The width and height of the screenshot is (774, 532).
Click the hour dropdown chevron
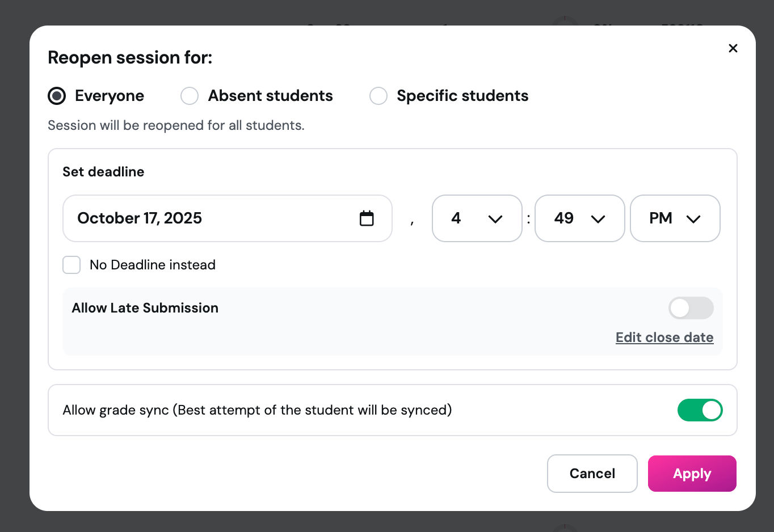point(495,218)
